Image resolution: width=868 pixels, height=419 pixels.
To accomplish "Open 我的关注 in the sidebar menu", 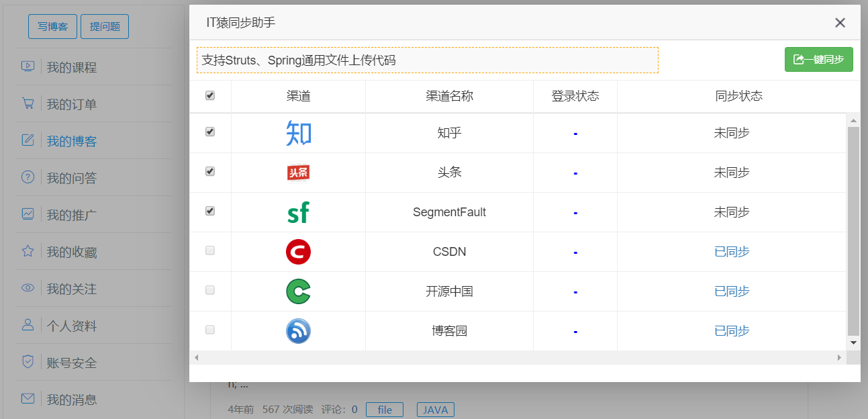I will 72,289.
